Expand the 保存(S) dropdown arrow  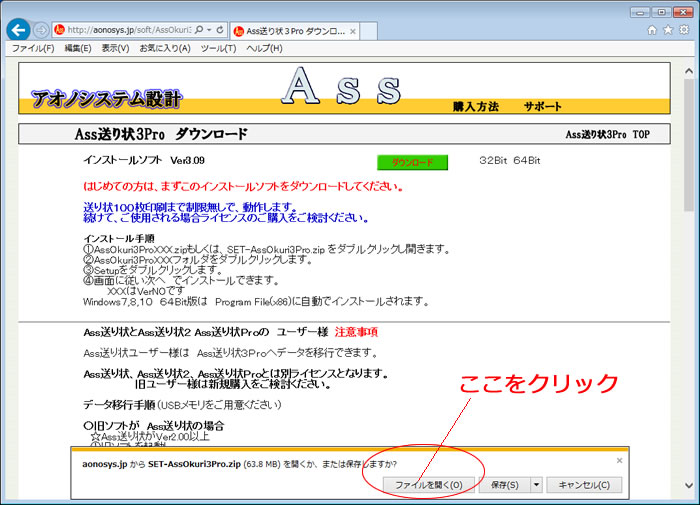[537, 485]
